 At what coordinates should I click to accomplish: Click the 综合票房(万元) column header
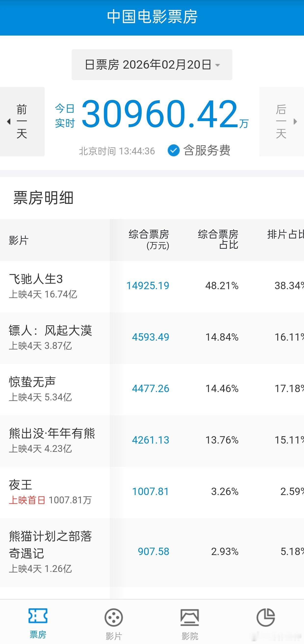pos(149,239)
